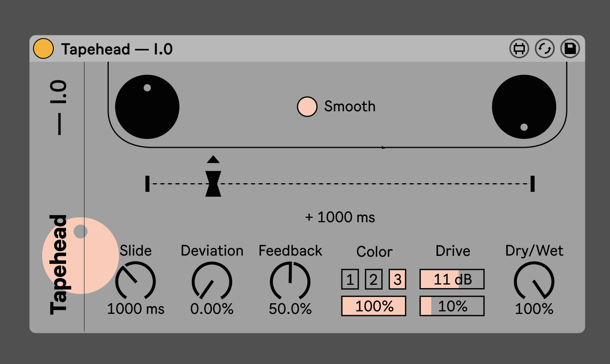
Task: Click the hourglass-shaped tape head marker
Action: pos(213,184)
